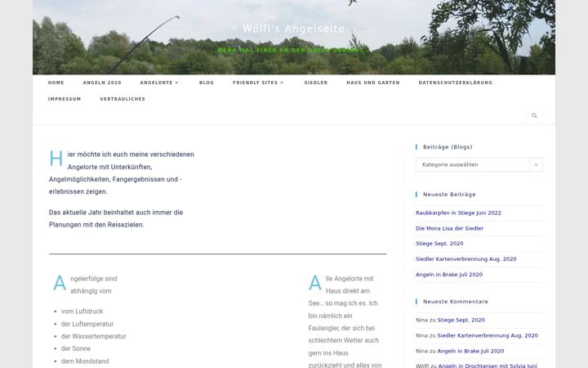Image resolution: width=588 pixels, height=368 pixels.
Task: Click the list item der Lufttemperatur
Action: click(x=87, y=324)
